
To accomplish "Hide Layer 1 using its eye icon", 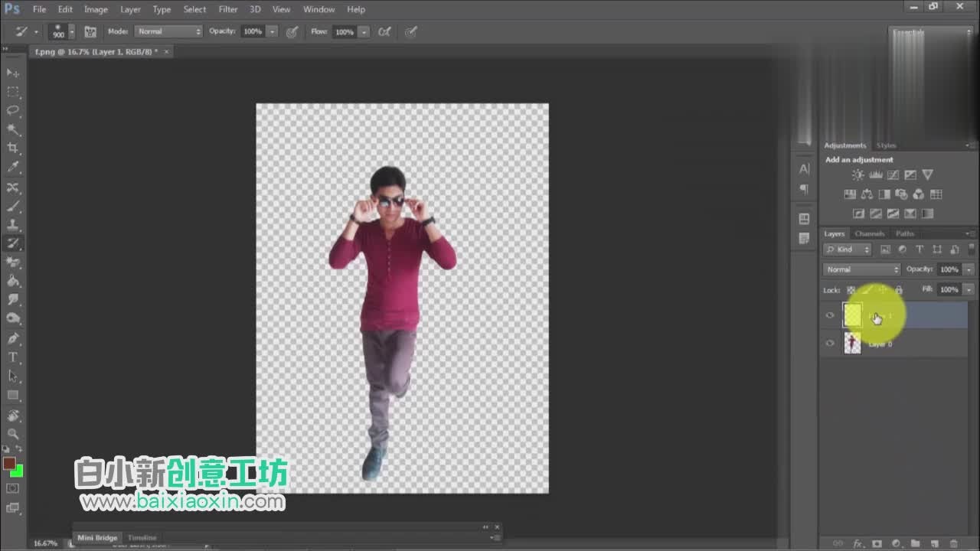I will pyautogui.click(x=830, y=315).
